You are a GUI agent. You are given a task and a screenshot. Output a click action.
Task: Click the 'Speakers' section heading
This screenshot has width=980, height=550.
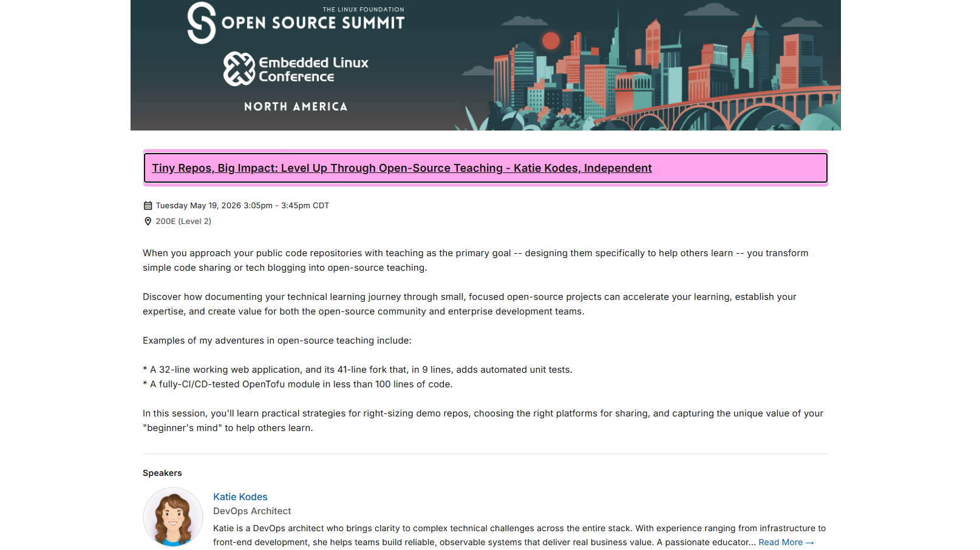tap(162, 473)
